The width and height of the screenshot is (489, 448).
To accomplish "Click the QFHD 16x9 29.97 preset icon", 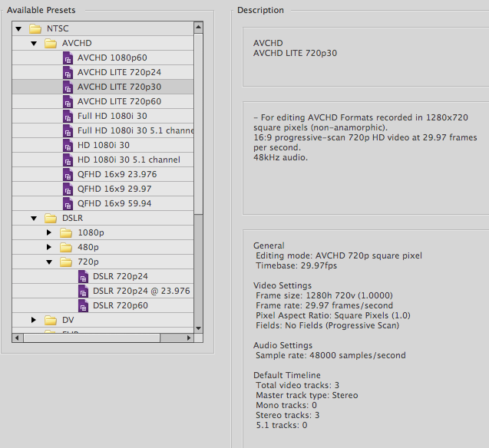I will click(x=68, y=189).
